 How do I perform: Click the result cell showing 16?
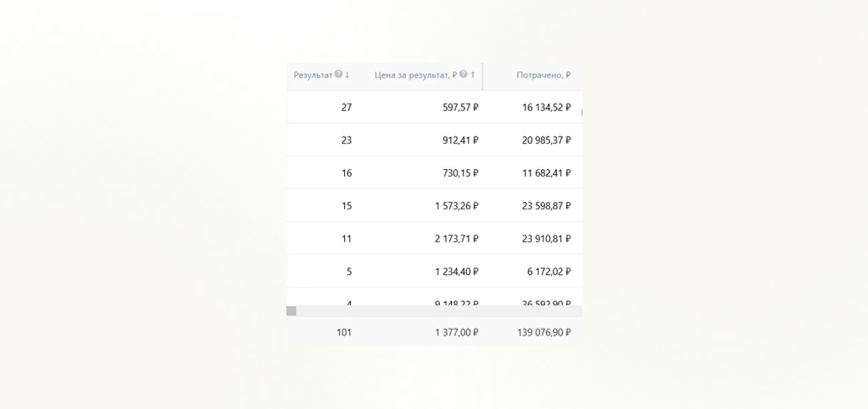pyautogui.click(x=346, y=173)
